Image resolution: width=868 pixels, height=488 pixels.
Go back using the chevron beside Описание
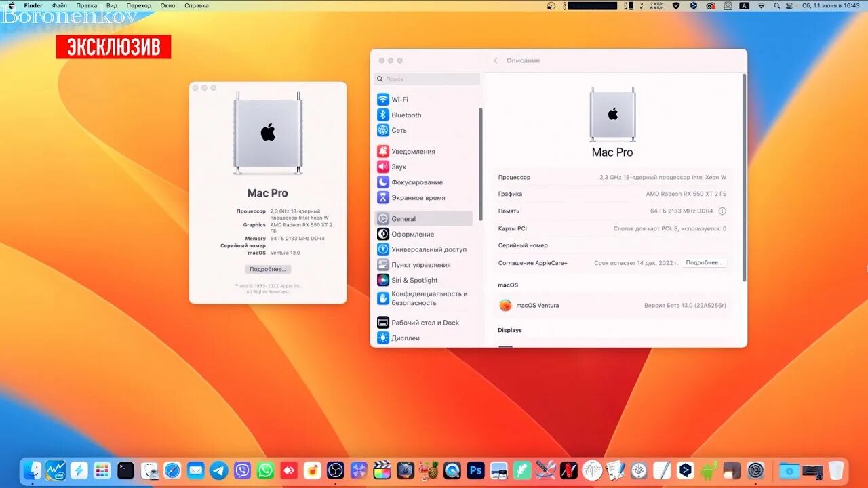pyautogui.click(x=496, y=60)
